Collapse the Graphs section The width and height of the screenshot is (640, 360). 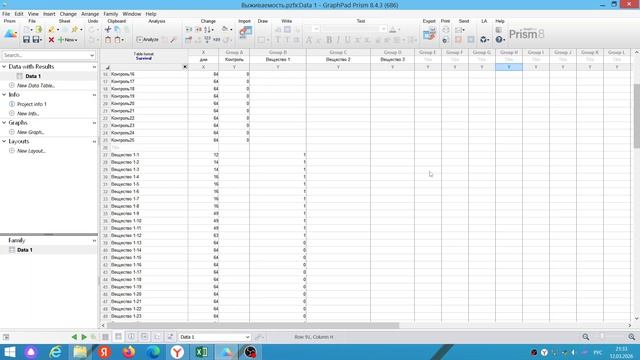(x=4, y=122)
